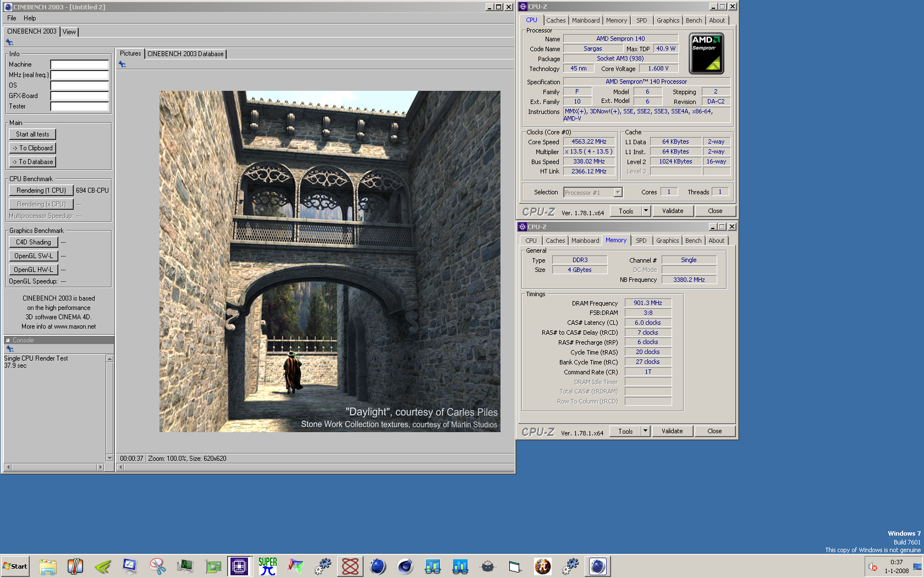Switch to CINEBENCH 2003 Database tab
This screenshot has width=924, height=578.
185,54
